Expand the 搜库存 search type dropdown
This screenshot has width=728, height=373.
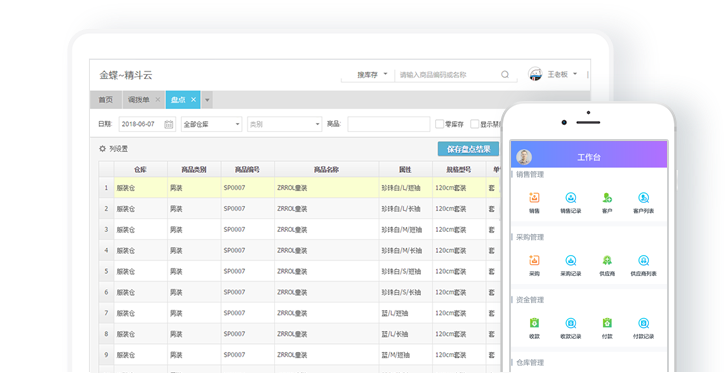click(371, 74)
